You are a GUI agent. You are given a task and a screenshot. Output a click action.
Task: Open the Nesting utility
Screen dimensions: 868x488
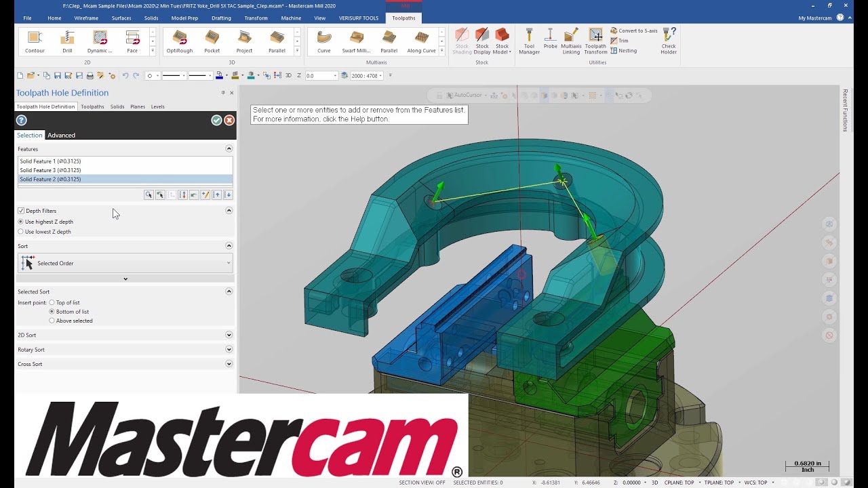[623, 51]
